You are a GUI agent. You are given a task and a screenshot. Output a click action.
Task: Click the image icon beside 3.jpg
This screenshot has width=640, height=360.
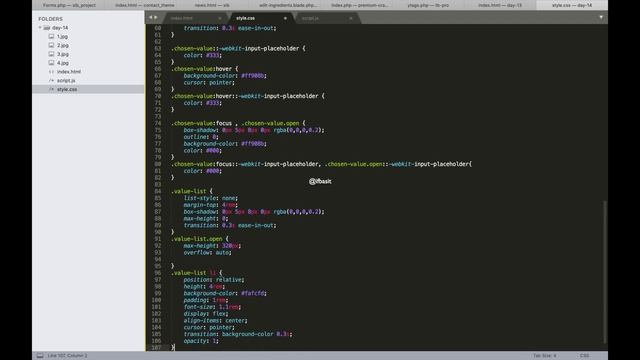[x=51, y=54]
